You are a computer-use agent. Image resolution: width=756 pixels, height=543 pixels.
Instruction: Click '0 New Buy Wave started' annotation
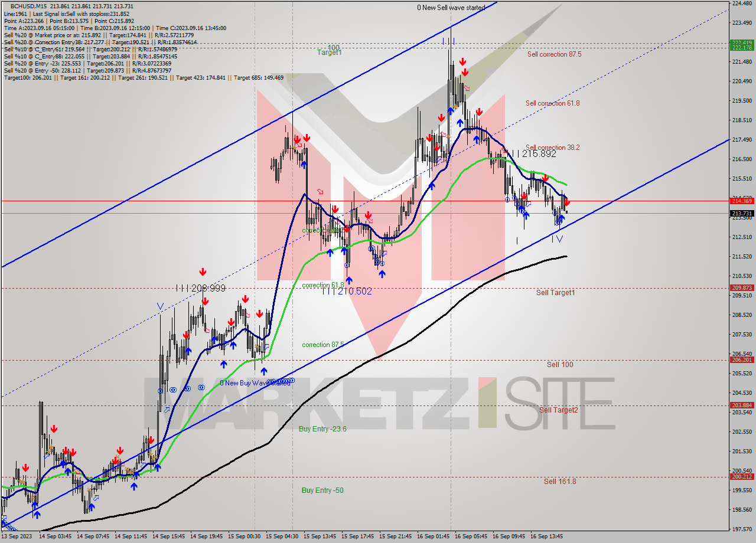[x=255, y=383]
